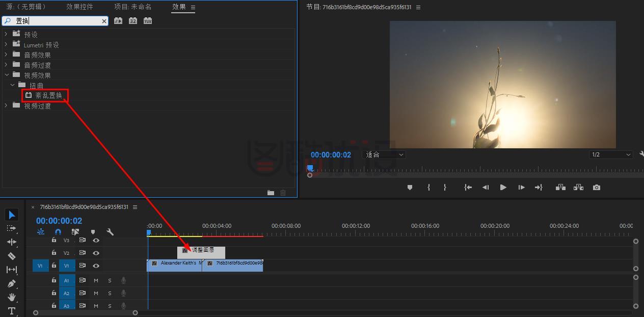Screen dimensions: 644x317
Task: Toggle V3 track lock
Action: pyautogui.click(x=54, y=240)
